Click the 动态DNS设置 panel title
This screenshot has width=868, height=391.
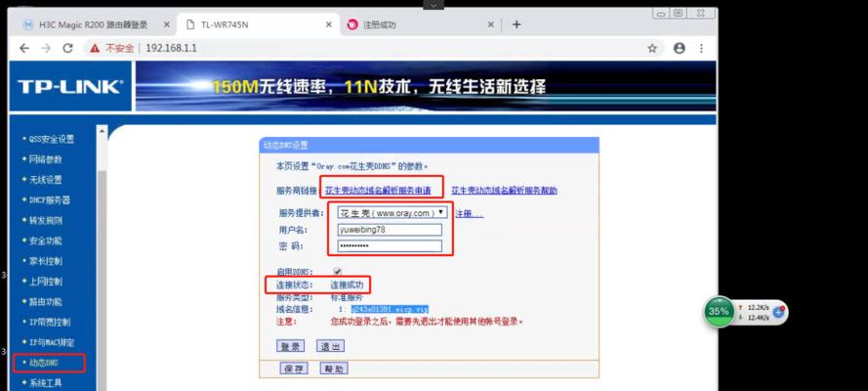(x=285, y=145)
